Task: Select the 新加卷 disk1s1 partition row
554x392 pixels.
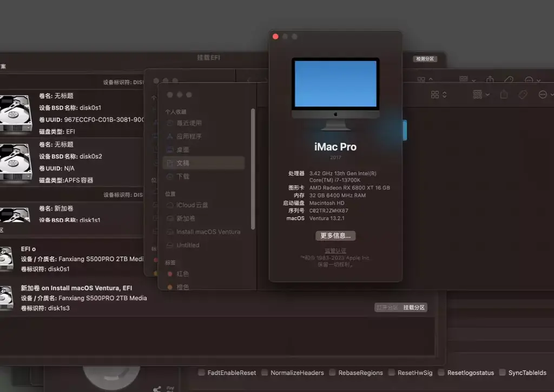Action: click(72, 213)
